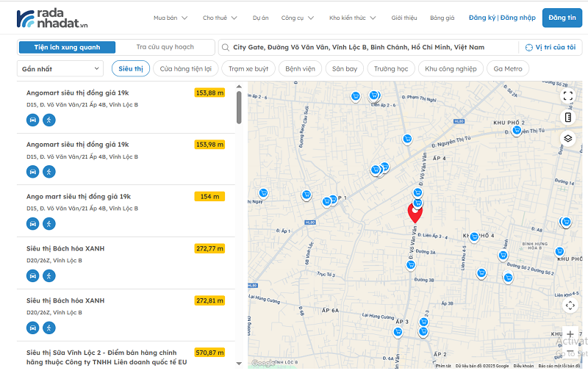The width and height of the screenshot is (588, 379).
Task: Click the 570,87 m distance badge
Action: tap(209, 353)
